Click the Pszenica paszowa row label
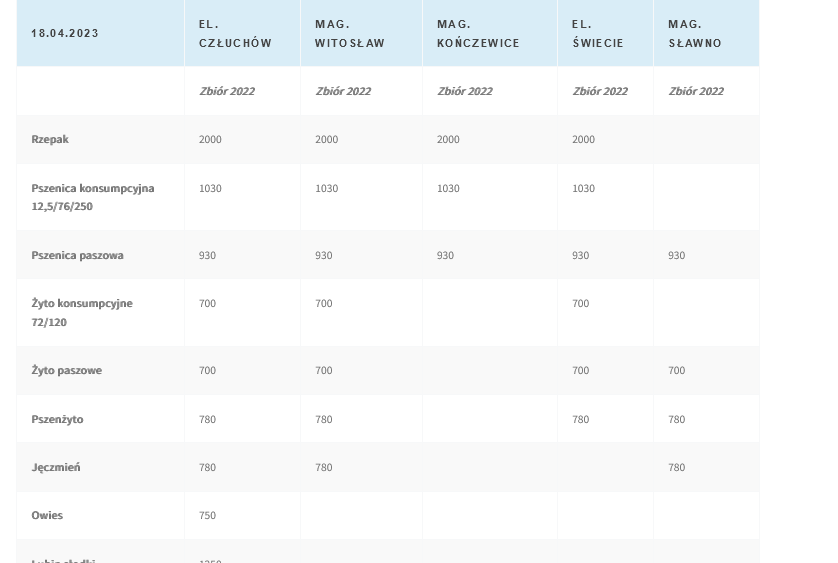Viewport: 838px width, 563px height. (x=77, y=255)
